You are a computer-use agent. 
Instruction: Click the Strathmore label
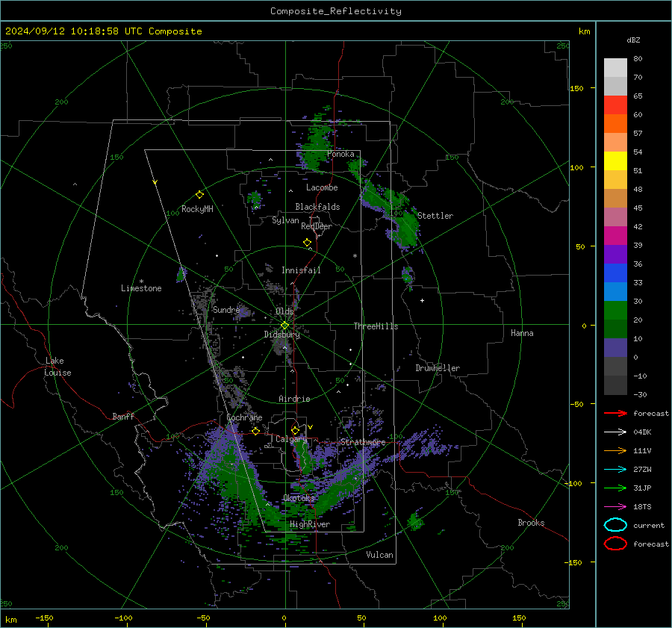[363, 442]
